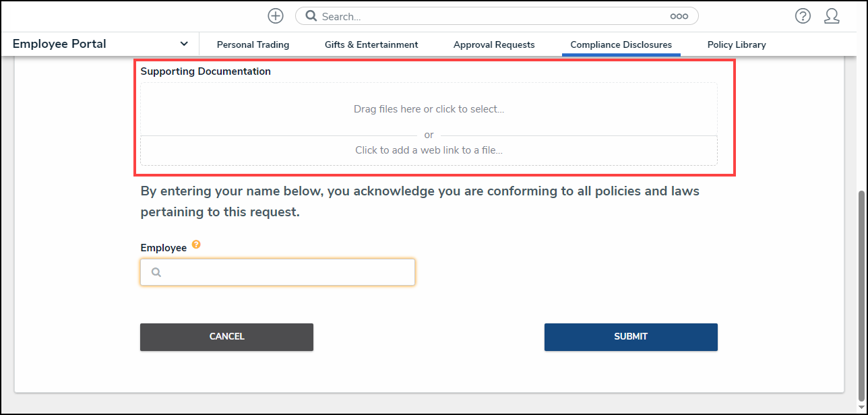This screenshot has height=415, width=868.
Task: Click the search icon inside the Employee field
Action: click(x=156, y=272)
